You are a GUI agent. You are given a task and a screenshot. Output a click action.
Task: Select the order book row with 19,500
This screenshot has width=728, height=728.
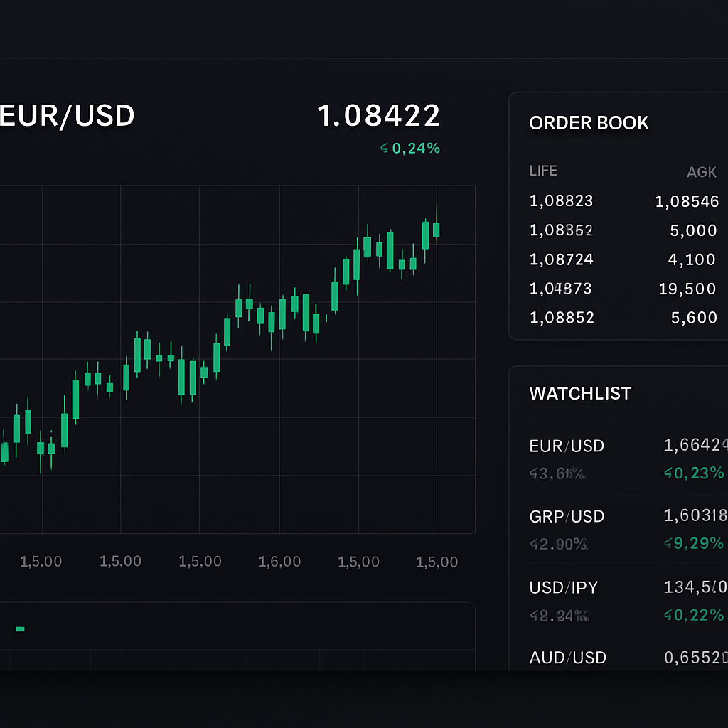(x=623, y=289)
